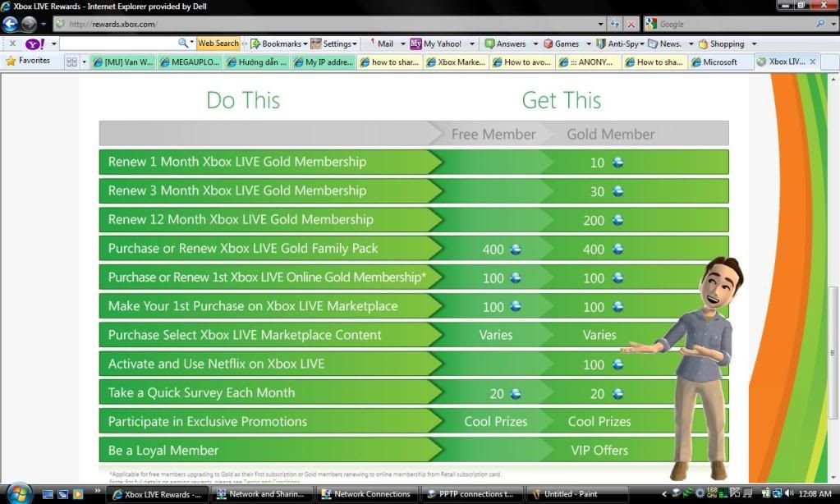Expand hidden Quick Launch items chevron
Image resolution: width=840 pixels, height=504 pixels.
[x=98, y=490]
